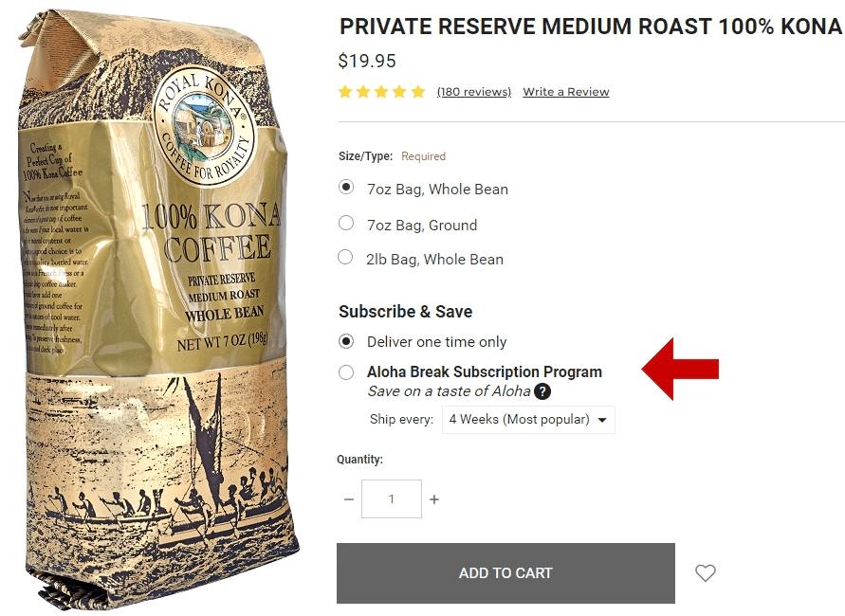
Task: Click the dropdown arrow beside 4 Weeks
Action: 602,420
